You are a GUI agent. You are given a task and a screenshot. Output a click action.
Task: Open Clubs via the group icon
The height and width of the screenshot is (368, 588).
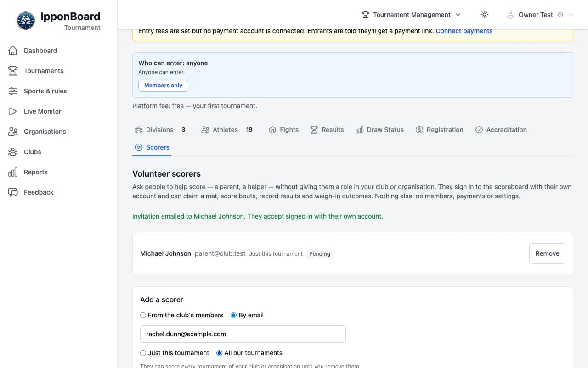[x=13, y=152]
